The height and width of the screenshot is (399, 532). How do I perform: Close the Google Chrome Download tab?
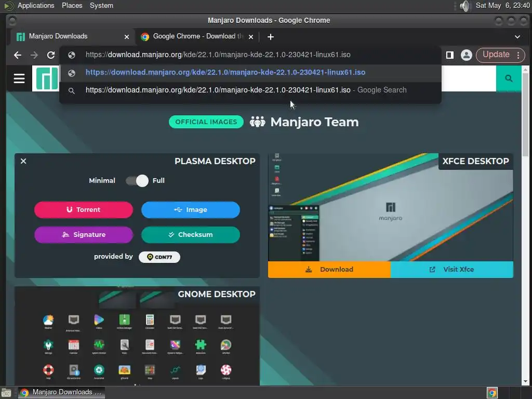point(251,37)
